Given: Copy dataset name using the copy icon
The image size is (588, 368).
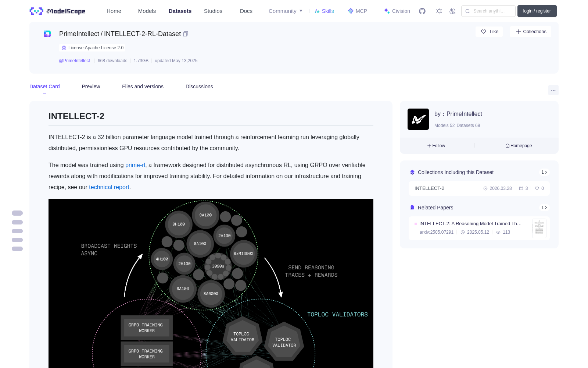Looking at the screenshot, I should click(186, 34).
